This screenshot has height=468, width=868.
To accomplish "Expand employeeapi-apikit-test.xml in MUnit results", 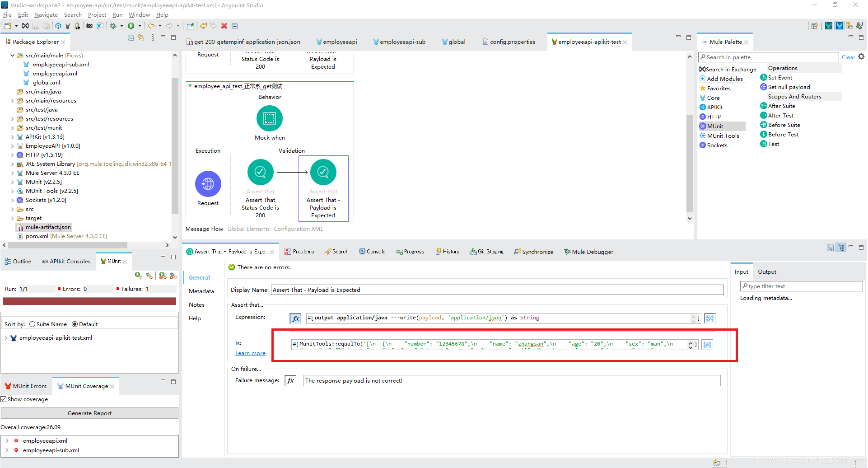I will click(6, 338).
